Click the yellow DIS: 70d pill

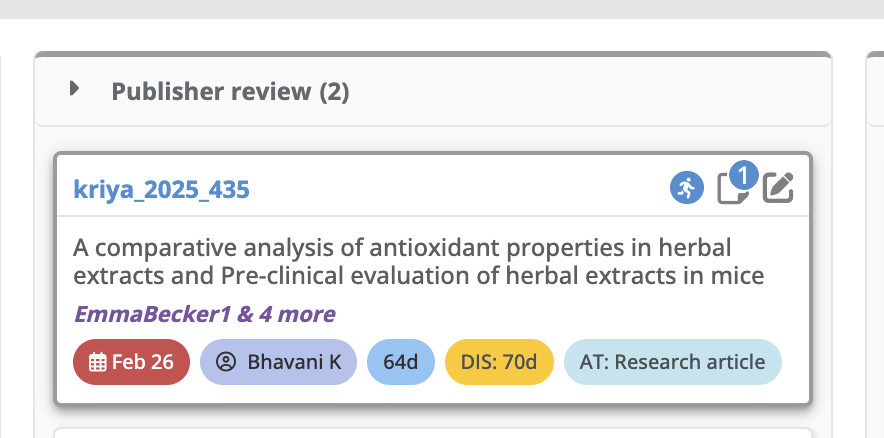500,362
